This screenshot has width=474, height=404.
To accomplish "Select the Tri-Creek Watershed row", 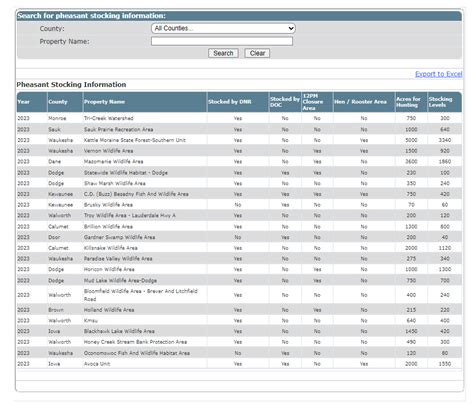I will [239, 118].
